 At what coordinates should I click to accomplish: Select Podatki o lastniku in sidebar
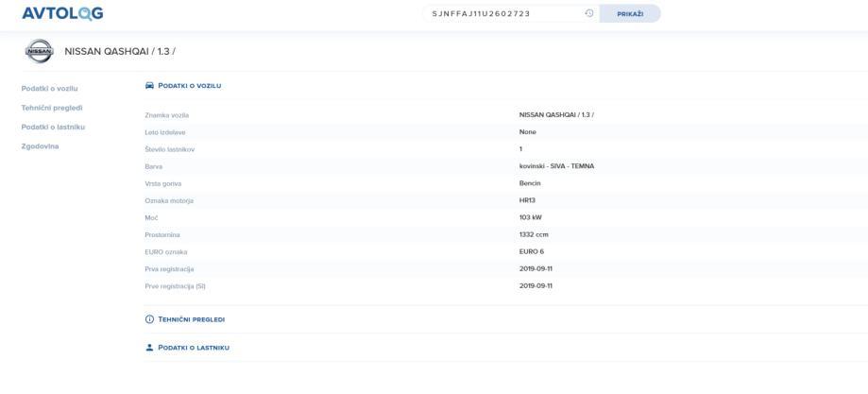53,127
